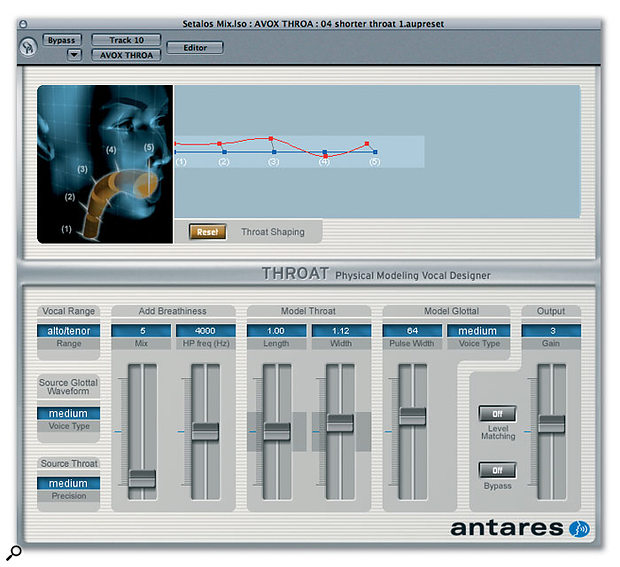Click the Throat Shaping label
The image size is (620, 567).
click(x=273, y=232)
